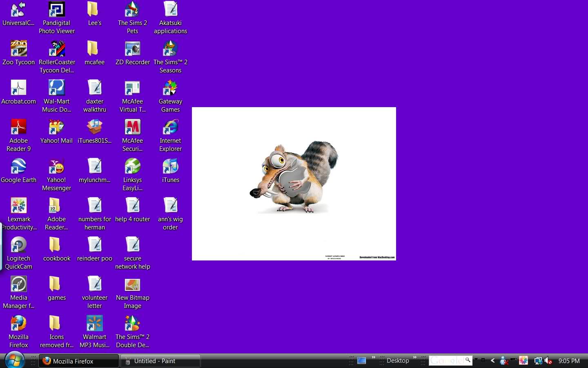Viewport: 588px width, 368px height.
Task: Select the daxter walkthru document
Action: click(94, 96)
